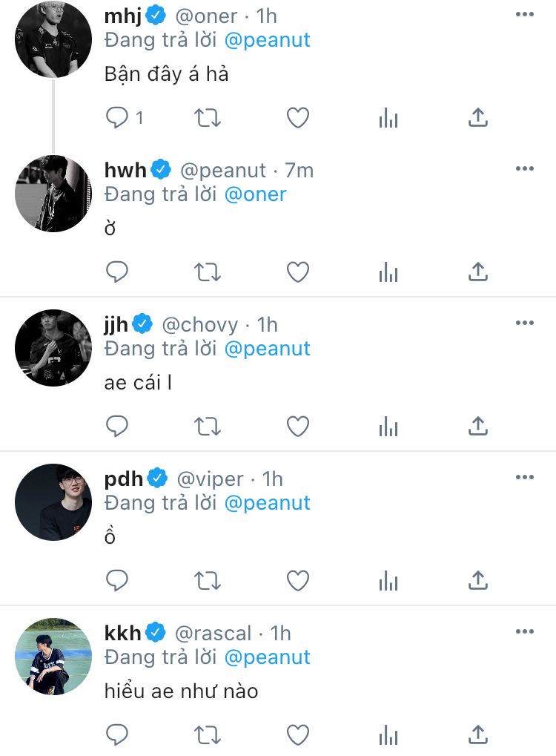Open mhj's profile picture
Viewport: 556px width, 756px height.
(x=53, y=39)
